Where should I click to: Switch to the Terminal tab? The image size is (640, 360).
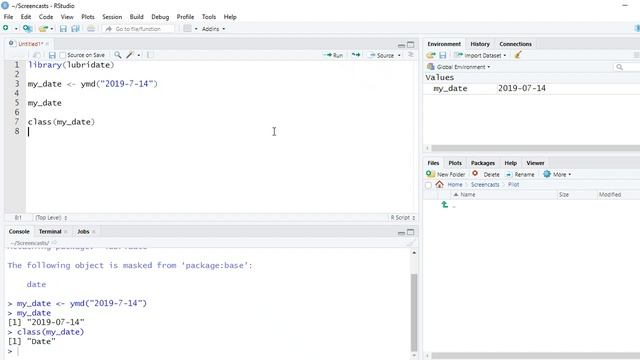coord(50,231)
